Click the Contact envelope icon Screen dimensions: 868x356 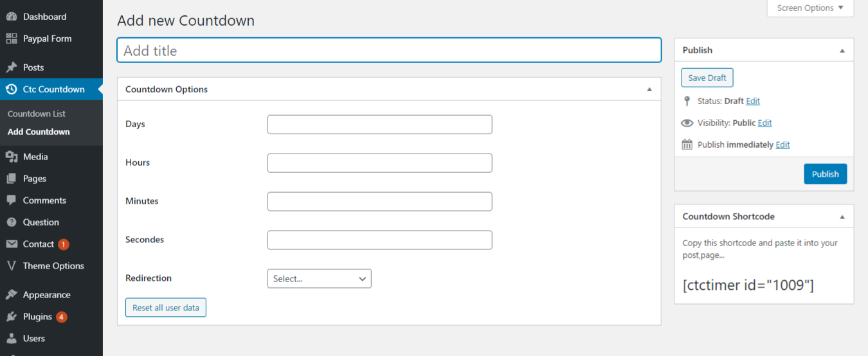point(12,244)
